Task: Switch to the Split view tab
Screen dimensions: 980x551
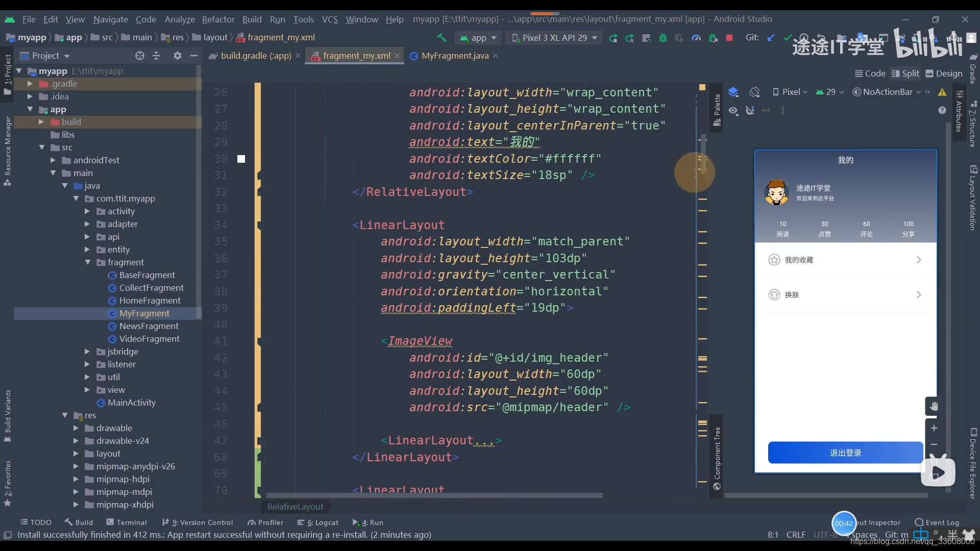Action: pyautogui.click(x=910, y=73)
